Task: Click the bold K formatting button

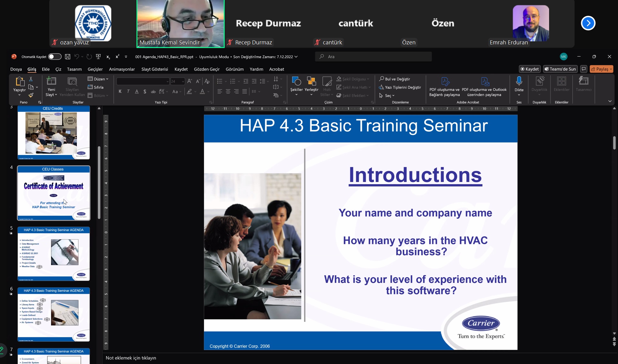Action: click(120, 91)
